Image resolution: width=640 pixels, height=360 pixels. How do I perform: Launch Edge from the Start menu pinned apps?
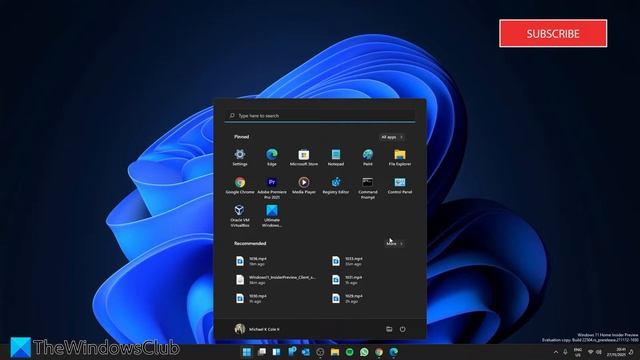pos(272,157)
